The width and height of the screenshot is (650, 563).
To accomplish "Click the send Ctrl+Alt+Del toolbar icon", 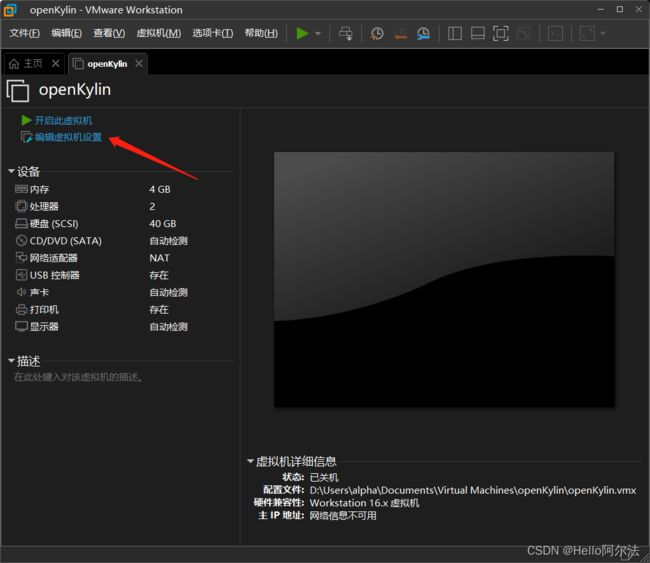I will click(345, 33).
